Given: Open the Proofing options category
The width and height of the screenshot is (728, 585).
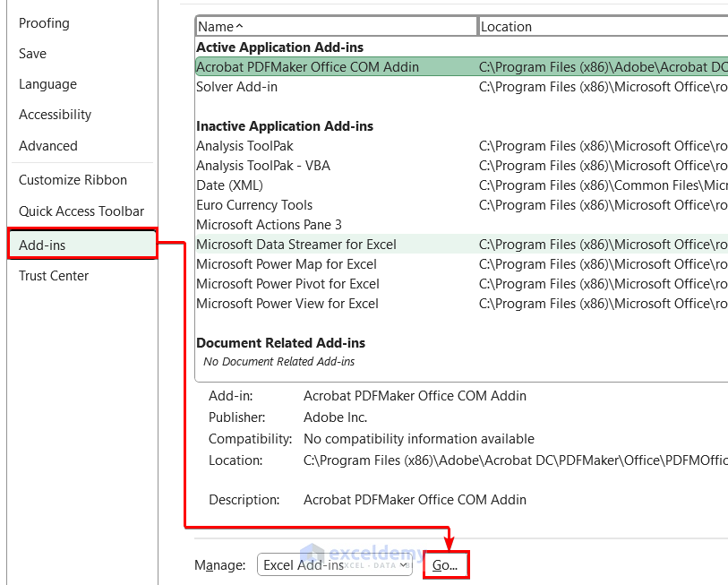Looking at the screenshot, I should 44,23.
